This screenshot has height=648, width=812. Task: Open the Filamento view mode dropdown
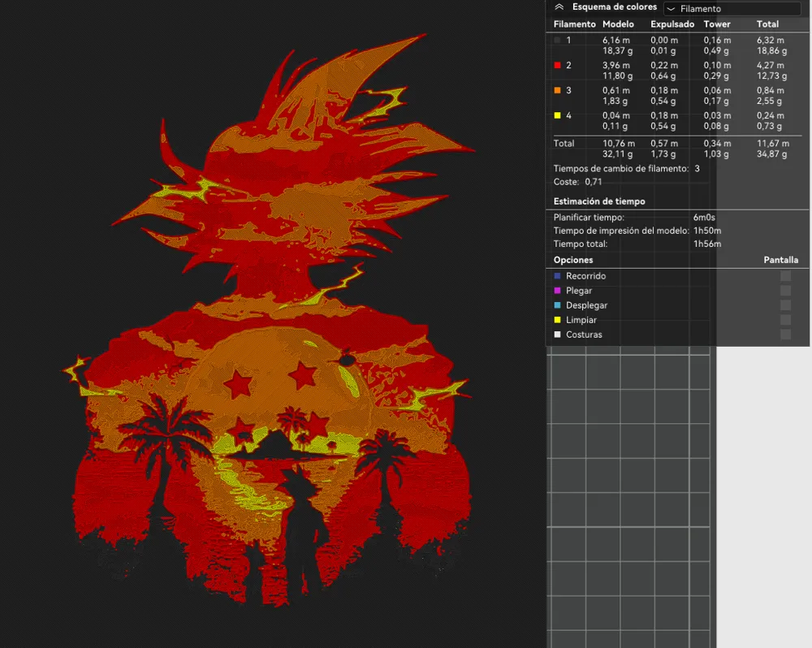[x=731, y=8]
